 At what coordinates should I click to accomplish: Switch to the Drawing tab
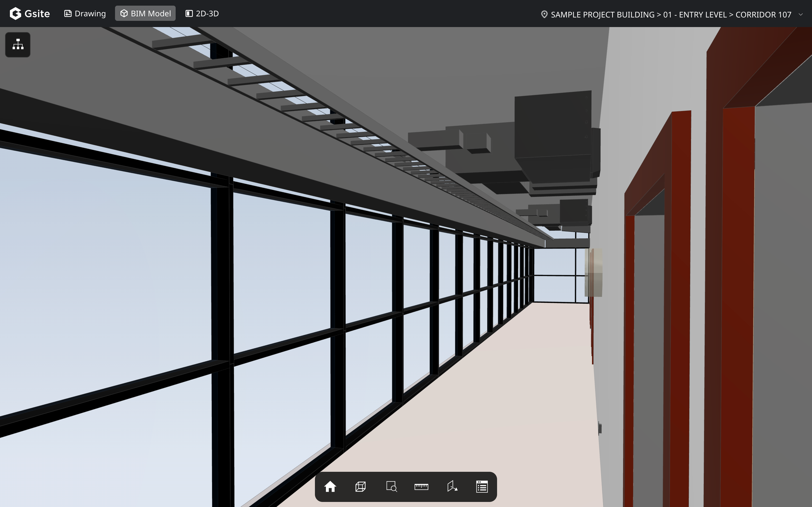[85, 14]
